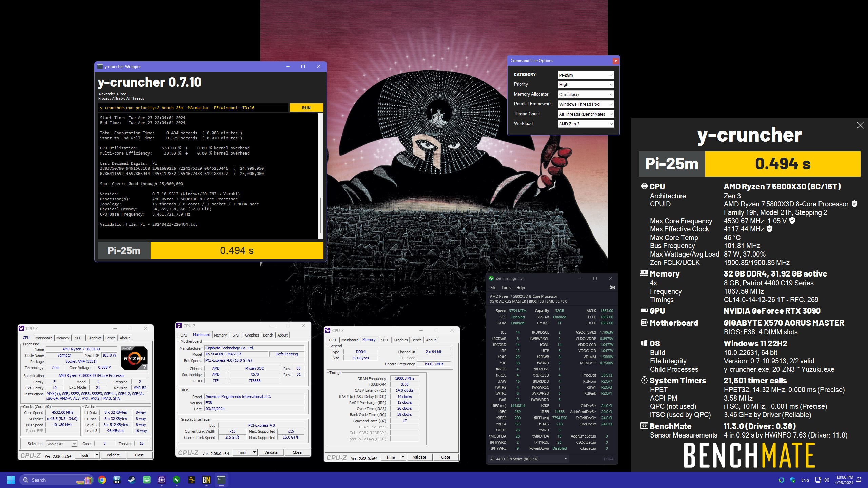Click the taskbar Search box
The height and width of the screenshot is (488, 868).
56,480
